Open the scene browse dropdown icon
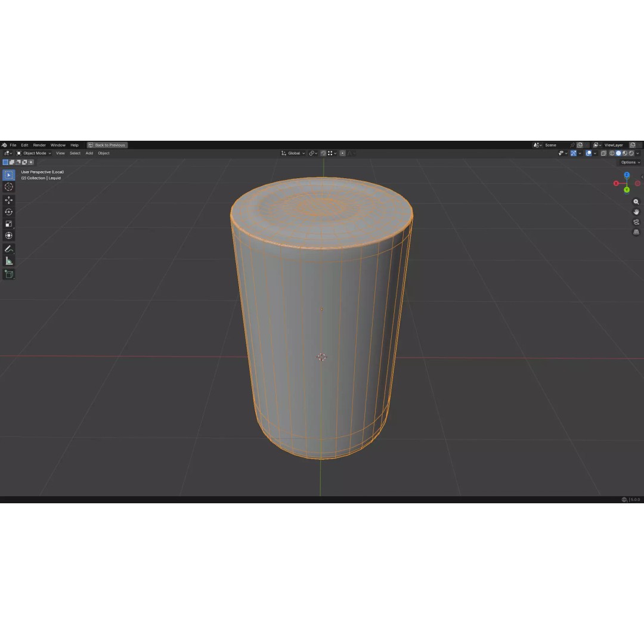The height and width of the screenshot is (644, 644). tap(537, 145)
